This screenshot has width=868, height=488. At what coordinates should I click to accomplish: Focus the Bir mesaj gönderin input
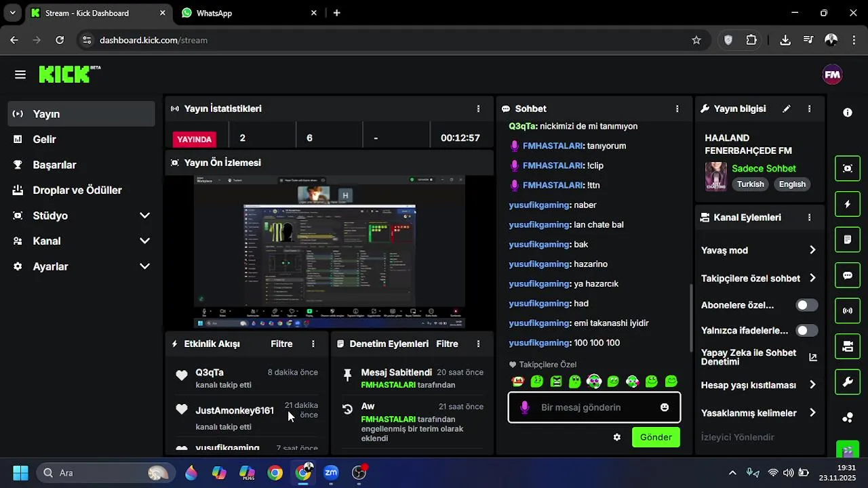594,407
